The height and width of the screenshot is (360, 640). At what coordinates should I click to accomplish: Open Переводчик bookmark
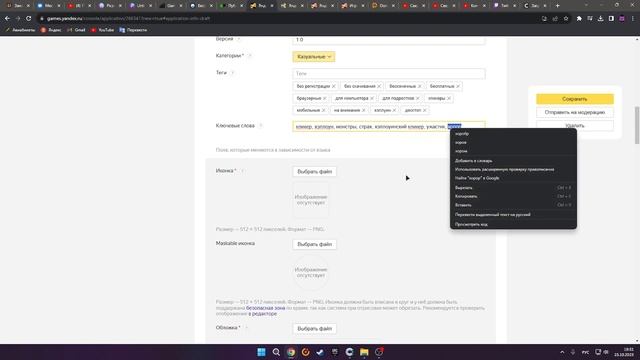point(133,30)
